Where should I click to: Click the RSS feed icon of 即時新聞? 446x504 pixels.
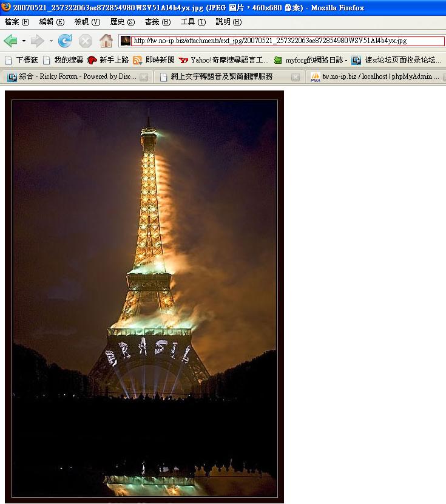pyautogui.click(x=137, y=60)
